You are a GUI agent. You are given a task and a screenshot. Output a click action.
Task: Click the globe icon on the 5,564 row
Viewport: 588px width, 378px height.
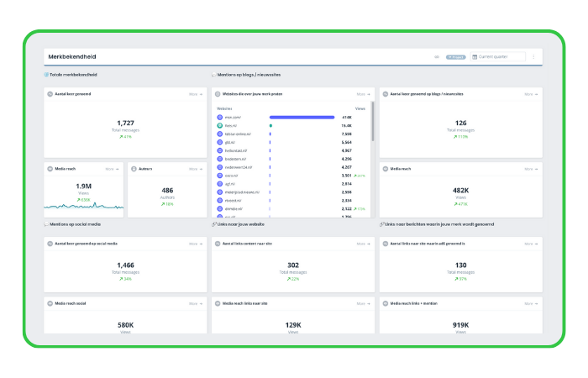tap(220, 143)
